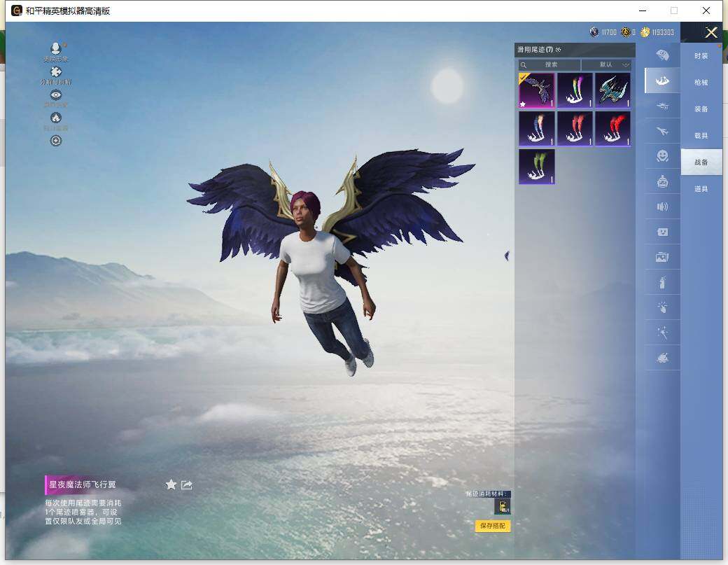Switch to the 道具 tab

701,188
